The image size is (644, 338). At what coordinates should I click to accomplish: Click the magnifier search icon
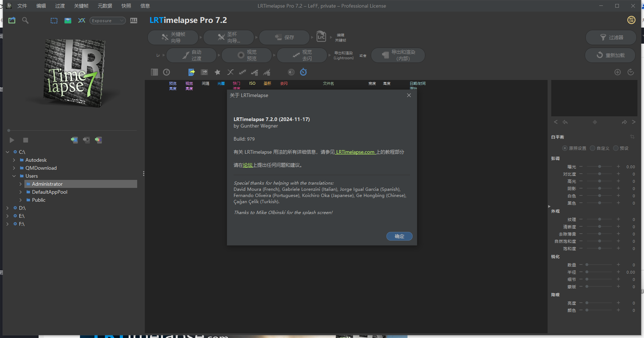[x=25, y=20]
